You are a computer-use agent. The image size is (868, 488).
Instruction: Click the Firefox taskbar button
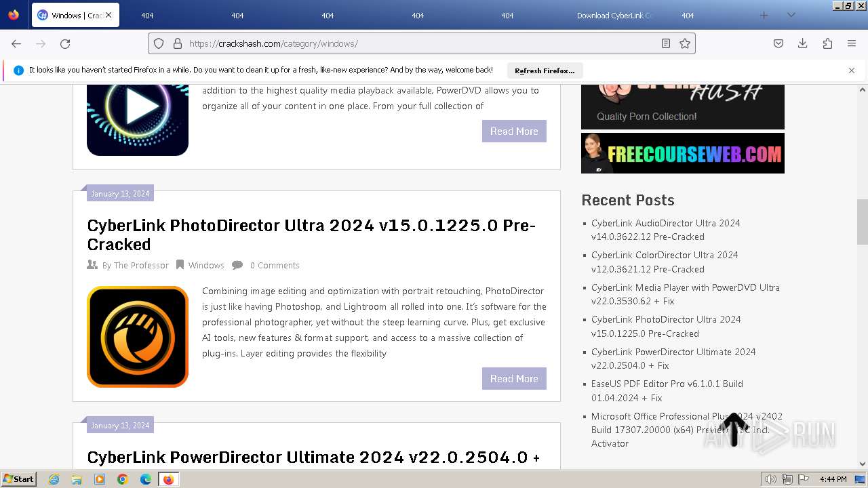168,479
